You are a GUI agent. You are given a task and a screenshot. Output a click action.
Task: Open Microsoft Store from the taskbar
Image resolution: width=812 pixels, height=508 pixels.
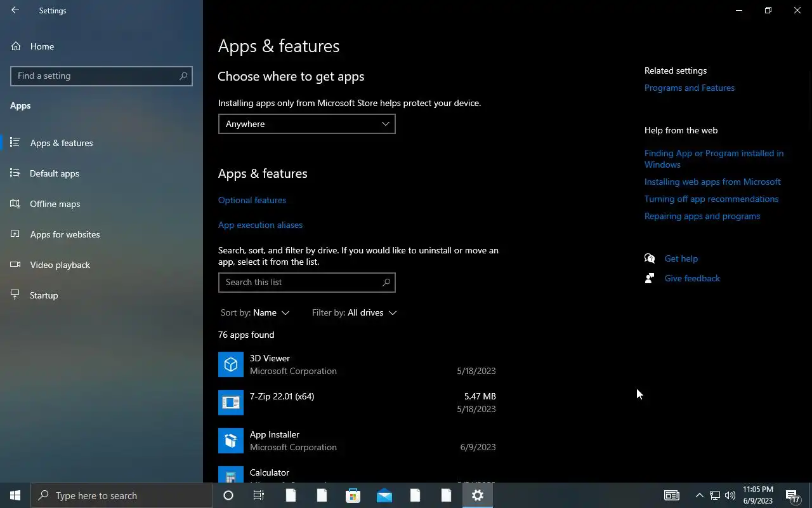tap(353, 495)
